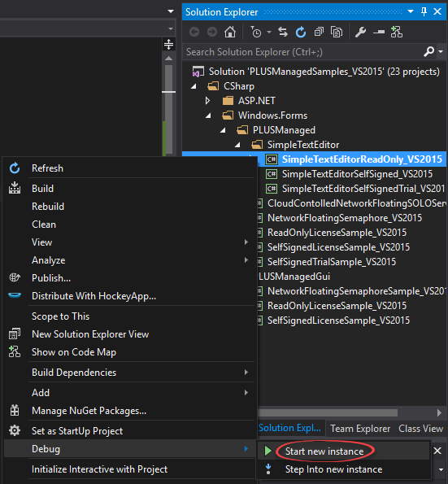Select SimpleTextEditorSelfSigned_VS2015 project
448x484 pixels.
pos(357,174)
